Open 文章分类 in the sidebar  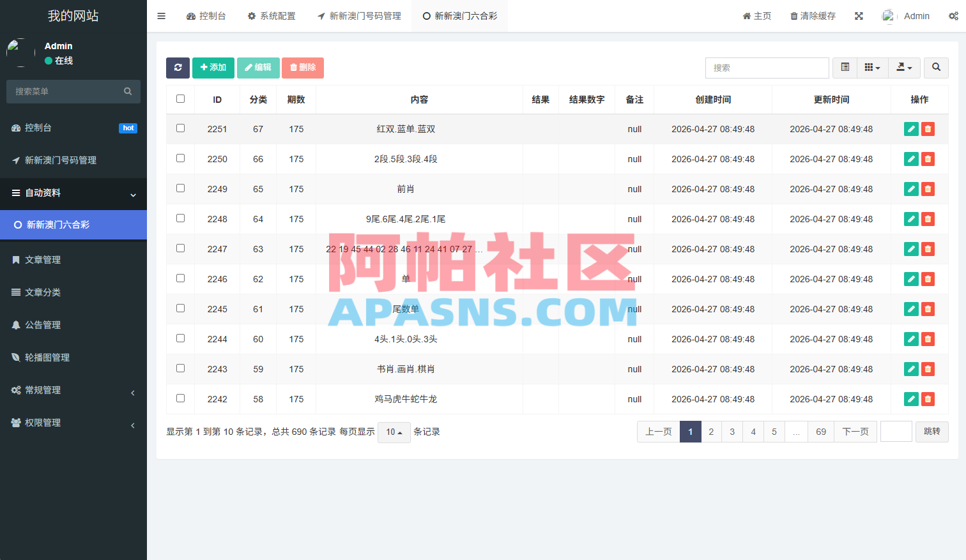point(73,292)
